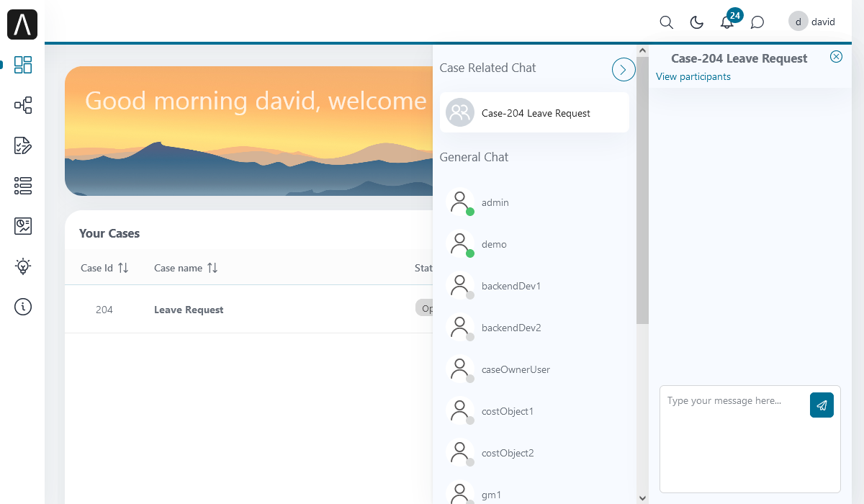The height and width of the screenshot is (504, 864).
Task: Start chat with costObject2
Action: click(534, 453)
